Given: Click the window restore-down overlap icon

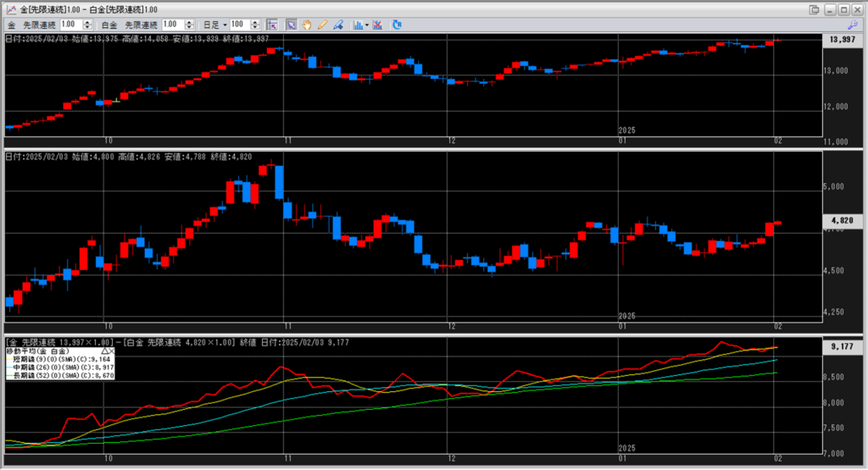Looking at the screenshot, I should (x=815, y=8).
